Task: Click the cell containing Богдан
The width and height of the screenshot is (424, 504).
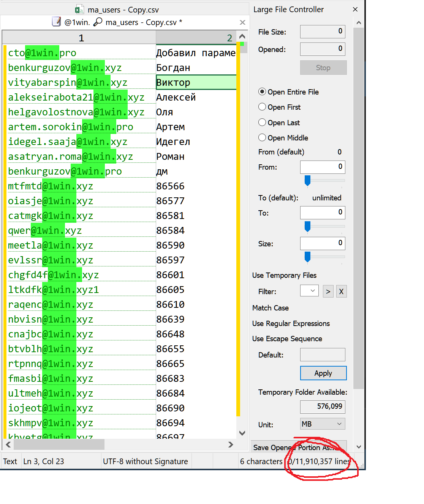Action: [196, 68]
